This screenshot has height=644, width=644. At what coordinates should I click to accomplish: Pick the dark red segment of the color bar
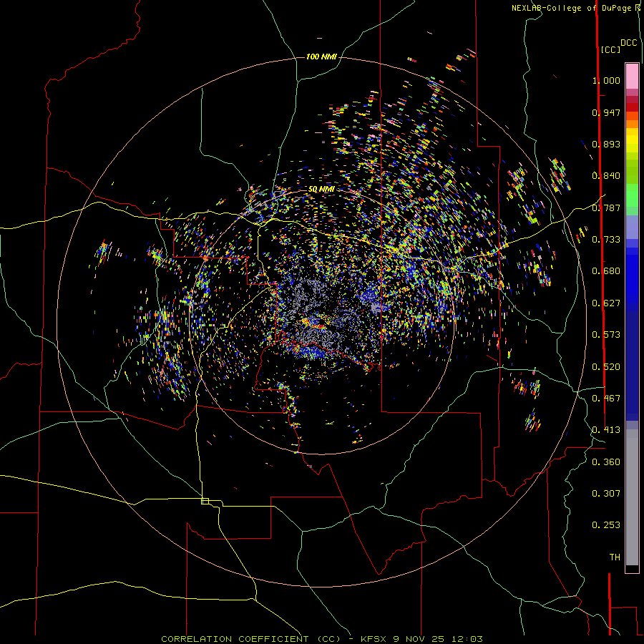pyautogui.click(x=632, y=107)
